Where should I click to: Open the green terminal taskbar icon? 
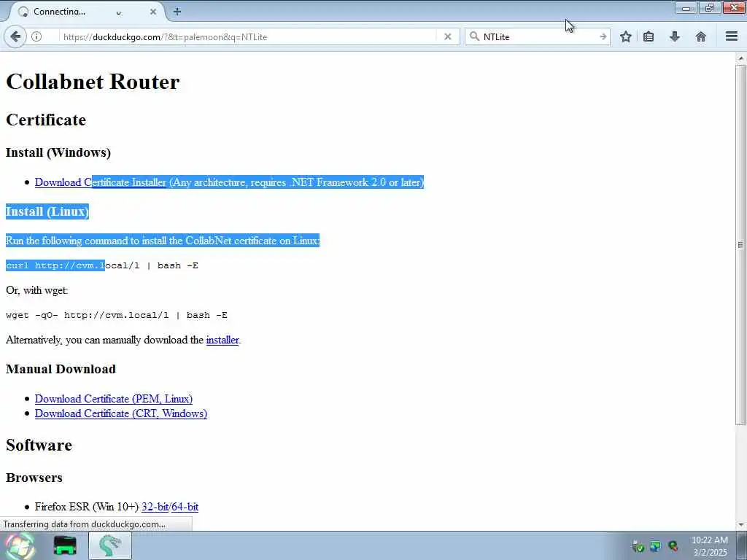coord(65,545)
